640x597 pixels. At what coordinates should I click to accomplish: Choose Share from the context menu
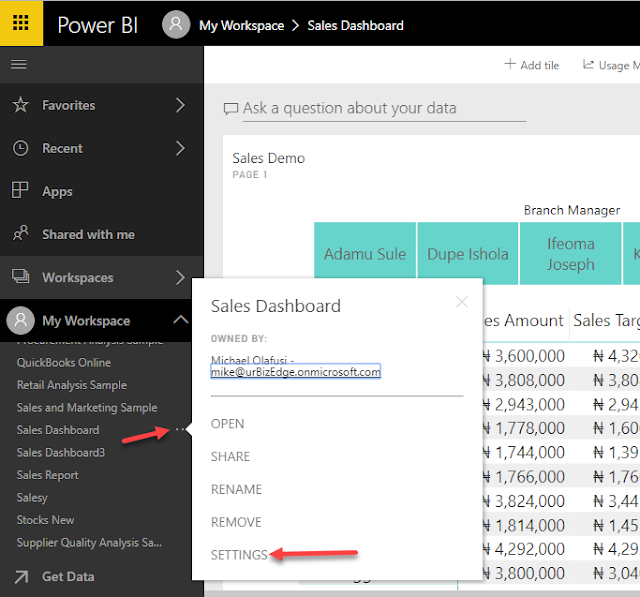[231, 457]
